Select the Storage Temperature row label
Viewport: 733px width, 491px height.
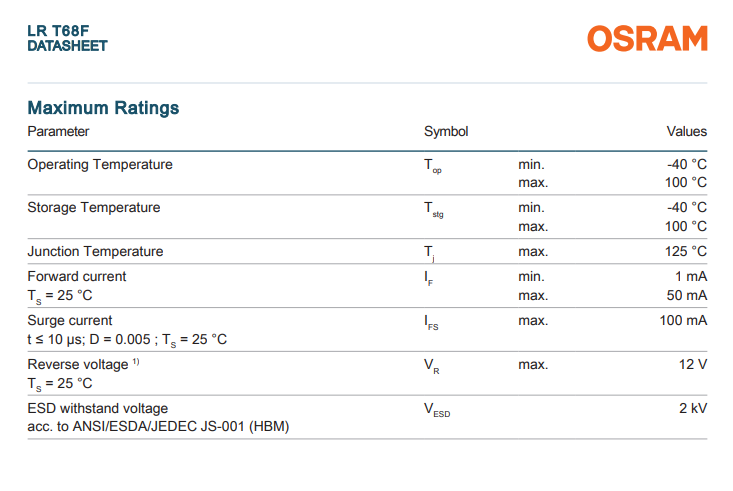click(x=94, y=208)
